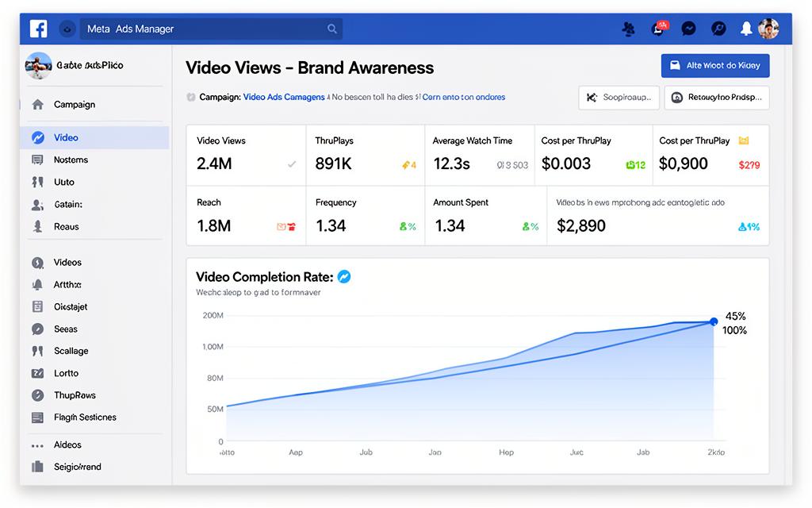The width and height of the screenshot is (812, 508).
Task: Click the Campaign home icon
Action: pyautogui.click(x=38, y=105)
